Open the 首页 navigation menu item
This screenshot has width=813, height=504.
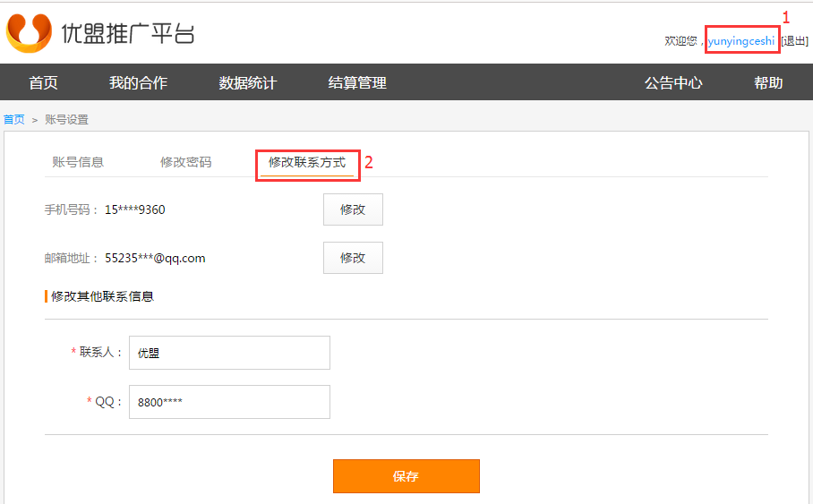(x=43, y=82)
